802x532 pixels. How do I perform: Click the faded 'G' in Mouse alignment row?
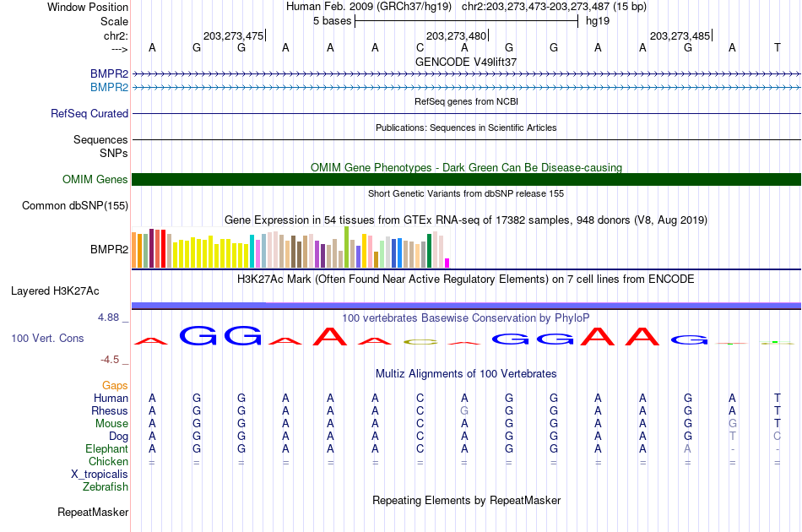733,424
